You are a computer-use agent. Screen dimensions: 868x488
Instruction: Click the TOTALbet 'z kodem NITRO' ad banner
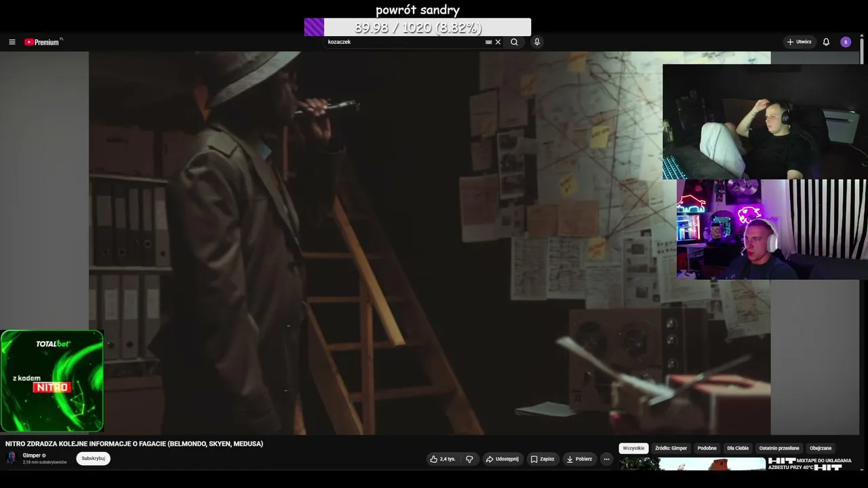coord(52,381)
